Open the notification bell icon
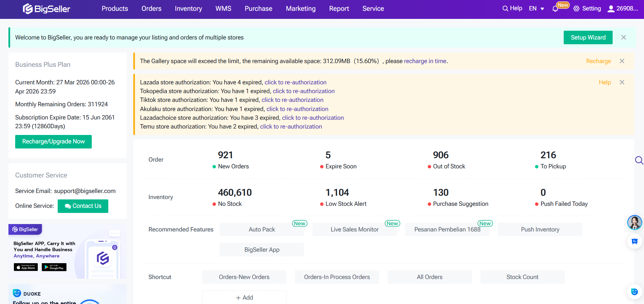This screenshot has width=644, height=304. (555, 9)
